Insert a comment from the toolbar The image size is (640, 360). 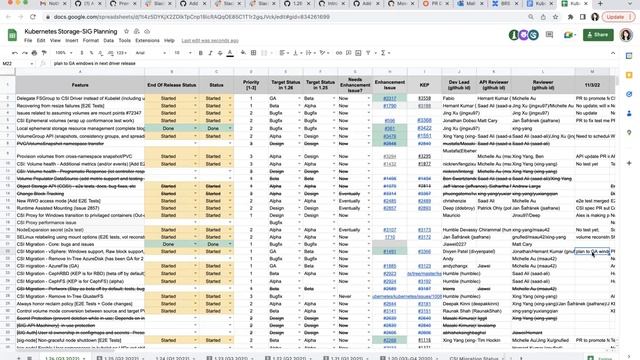[349, 53]
